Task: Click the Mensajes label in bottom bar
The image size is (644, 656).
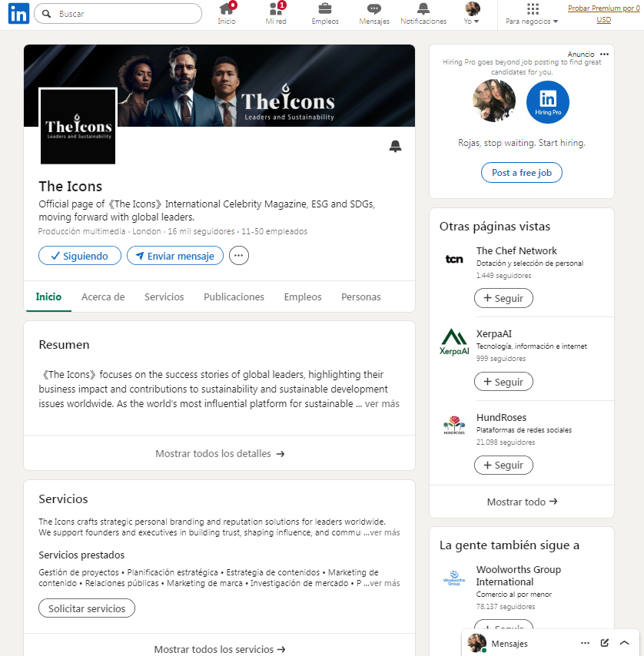Action: 510,644
